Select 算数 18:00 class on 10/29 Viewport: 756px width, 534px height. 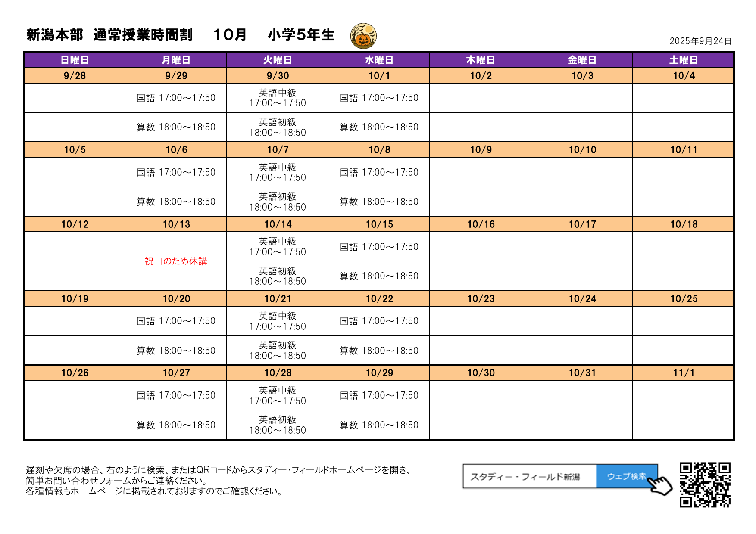[379, 425]
